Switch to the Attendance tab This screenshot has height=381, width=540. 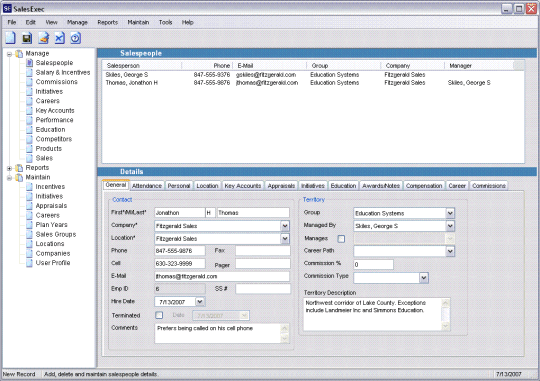pos(147,186)
